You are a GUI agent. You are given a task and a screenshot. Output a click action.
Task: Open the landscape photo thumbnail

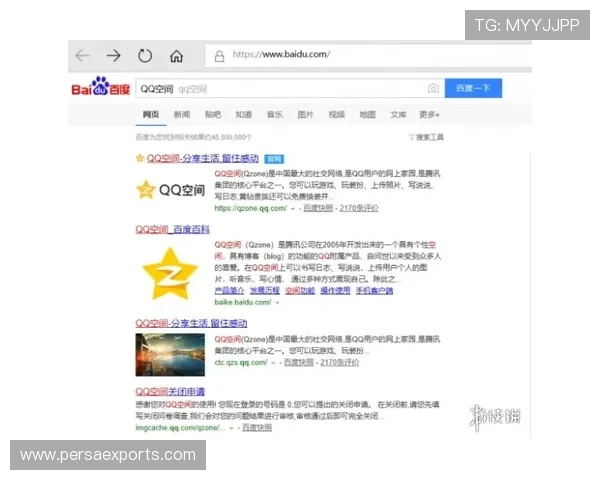point(170,354)
